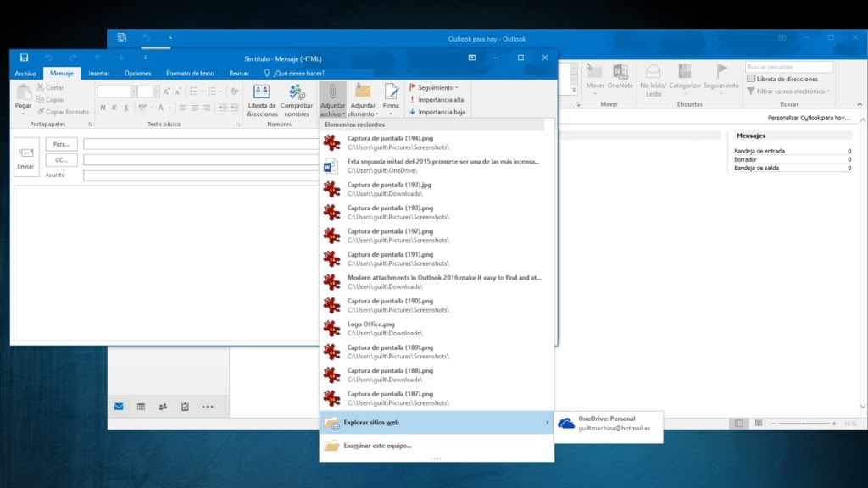The image size is (868, 488).
Task: Click the navigation bar more options ellipsis
Action: (x=208, y=407)
